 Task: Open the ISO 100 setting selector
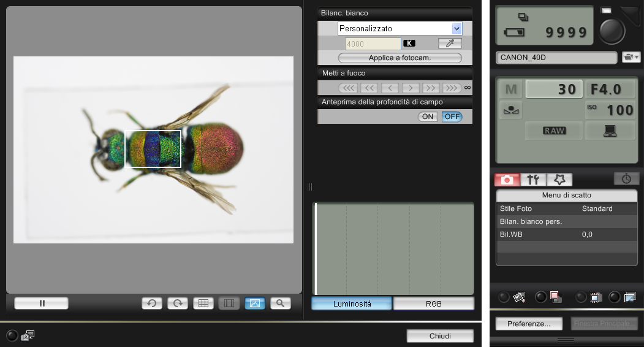(x=611, y=110)
